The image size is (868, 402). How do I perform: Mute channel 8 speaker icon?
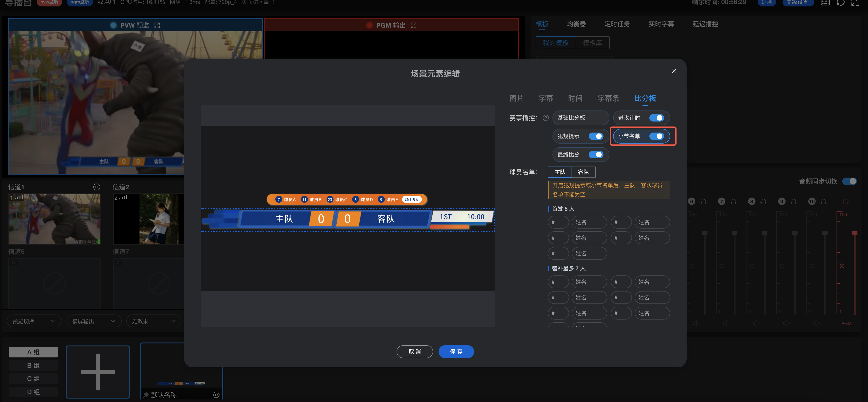point(756,323)
